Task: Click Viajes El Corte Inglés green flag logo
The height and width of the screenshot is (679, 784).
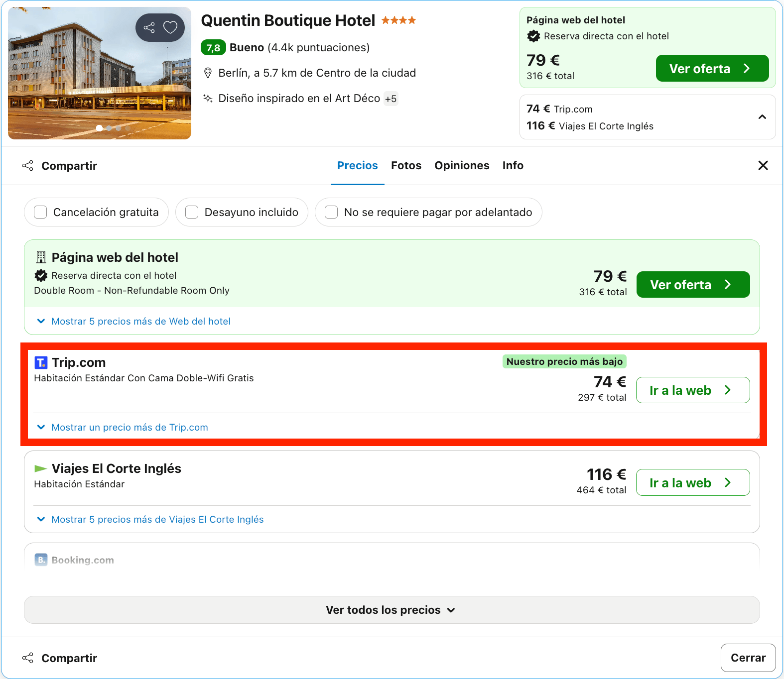Action: [41, 468]
